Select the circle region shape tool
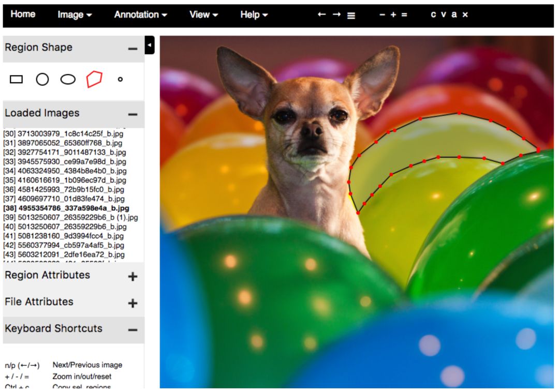Screen dimensions: 559x392 click(42, 79)
